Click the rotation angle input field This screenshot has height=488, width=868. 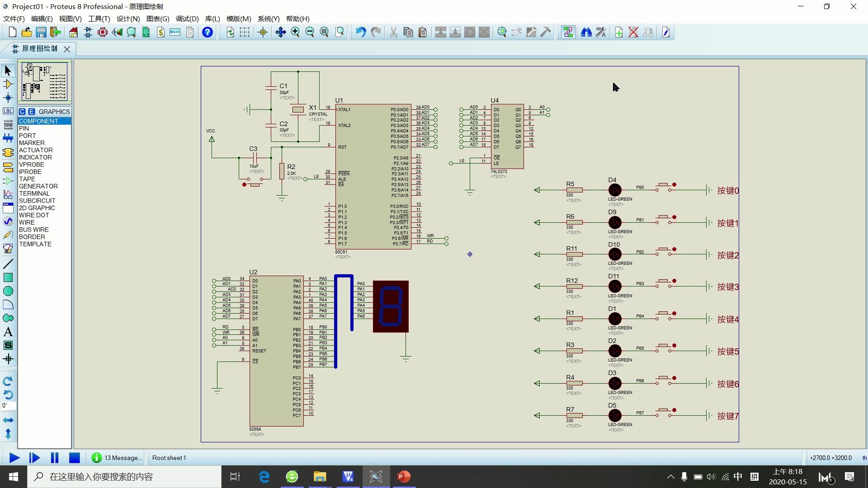[x=9, y=406]
